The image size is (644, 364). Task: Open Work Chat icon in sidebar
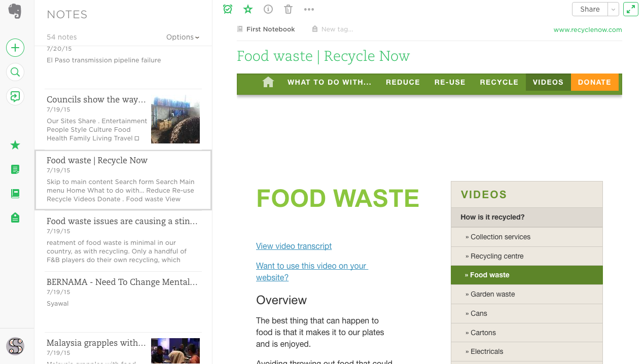pos(15,96)
